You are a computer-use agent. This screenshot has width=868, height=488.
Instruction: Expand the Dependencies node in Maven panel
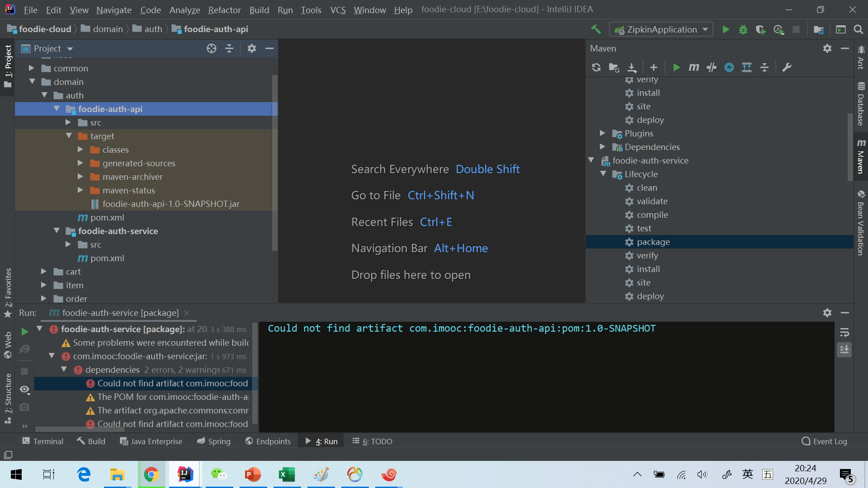pos(604,146)
